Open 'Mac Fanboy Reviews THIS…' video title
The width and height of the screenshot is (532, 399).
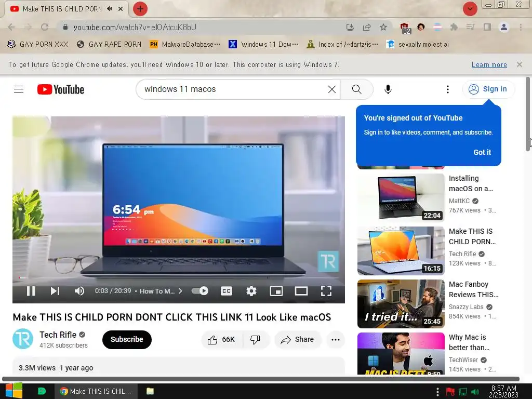(x=473, y=289)
